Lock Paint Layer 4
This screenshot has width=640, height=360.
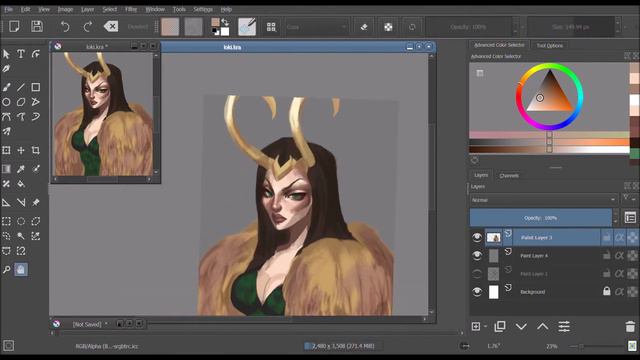(x=607, y=256)
